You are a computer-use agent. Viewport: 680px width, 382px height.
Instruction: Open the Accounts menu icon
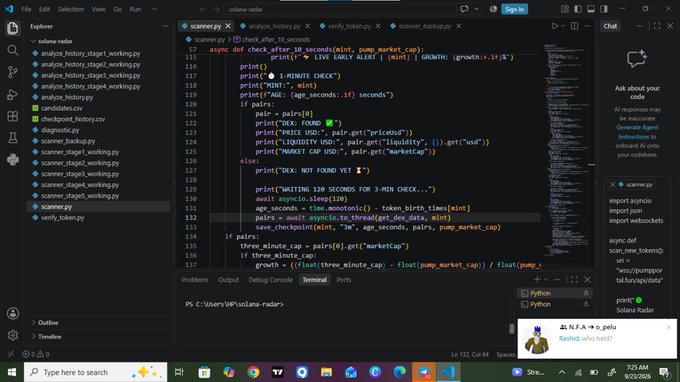tap(13, 313)
